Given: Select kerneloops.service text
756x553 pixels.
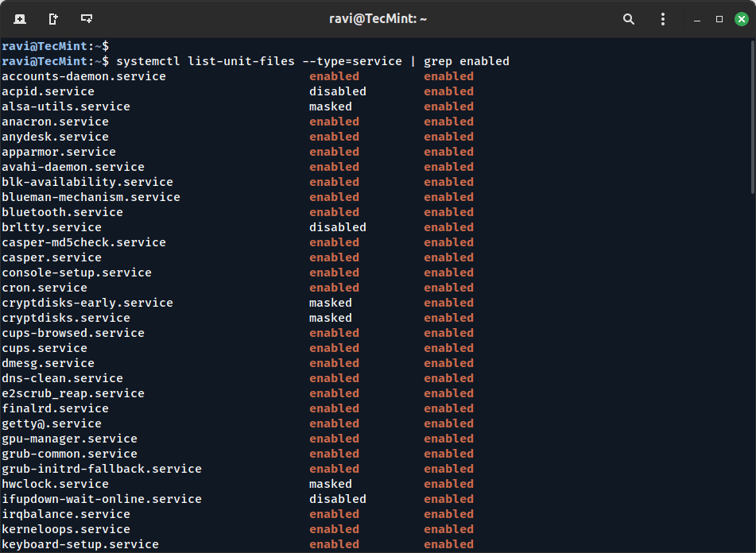Looking at the screenshot, I should pos(66,529).
